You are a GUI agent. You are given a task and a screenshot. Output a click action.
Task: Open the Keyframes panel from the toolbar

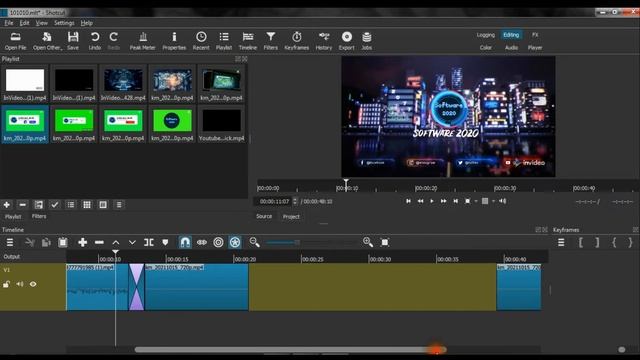click(297, 41)
